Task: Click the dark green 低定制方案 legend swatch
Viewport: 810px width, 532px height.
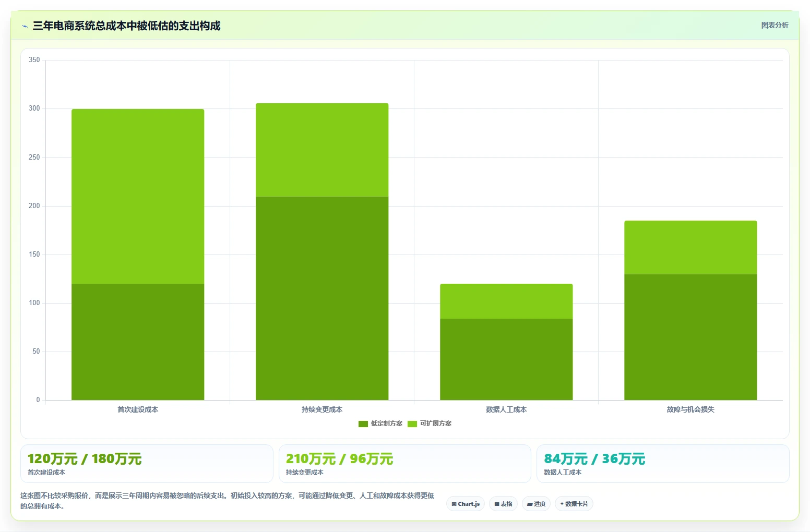Action: tap(363, 424)
